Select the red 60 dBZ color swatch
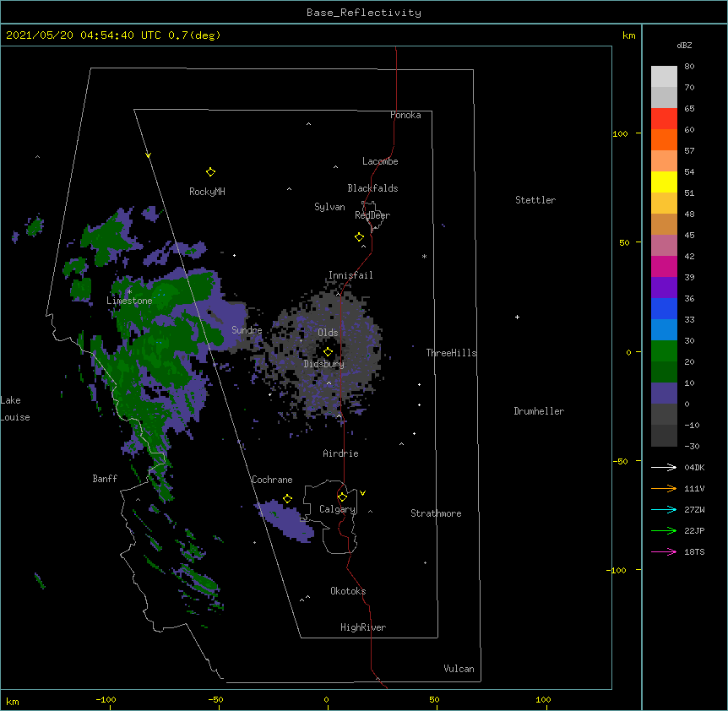Viewport: 728px width, 711px height. click(664, 119)
